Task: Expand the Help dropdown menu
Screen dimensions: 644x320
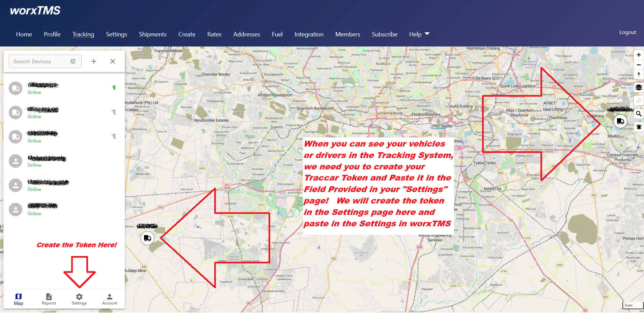Action: 419,34
